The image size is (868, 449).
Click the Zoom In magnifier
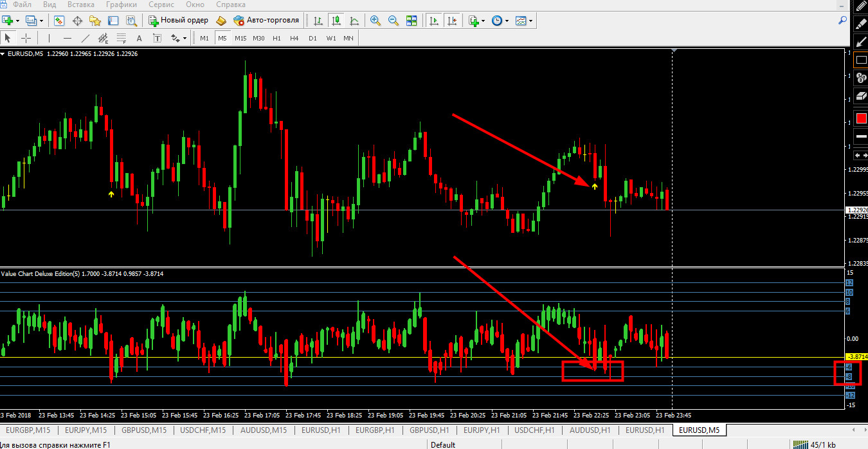375,21
